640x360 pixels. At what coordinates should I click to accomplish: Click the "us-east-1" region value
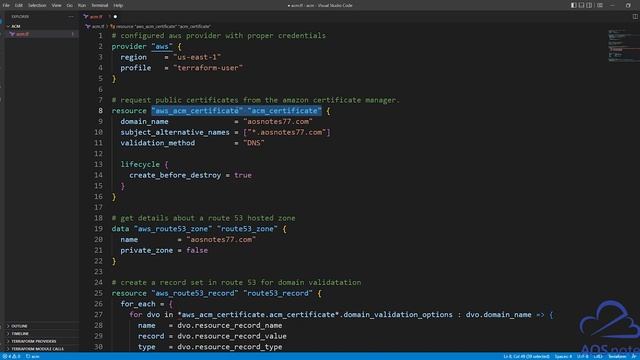[197, 57]
